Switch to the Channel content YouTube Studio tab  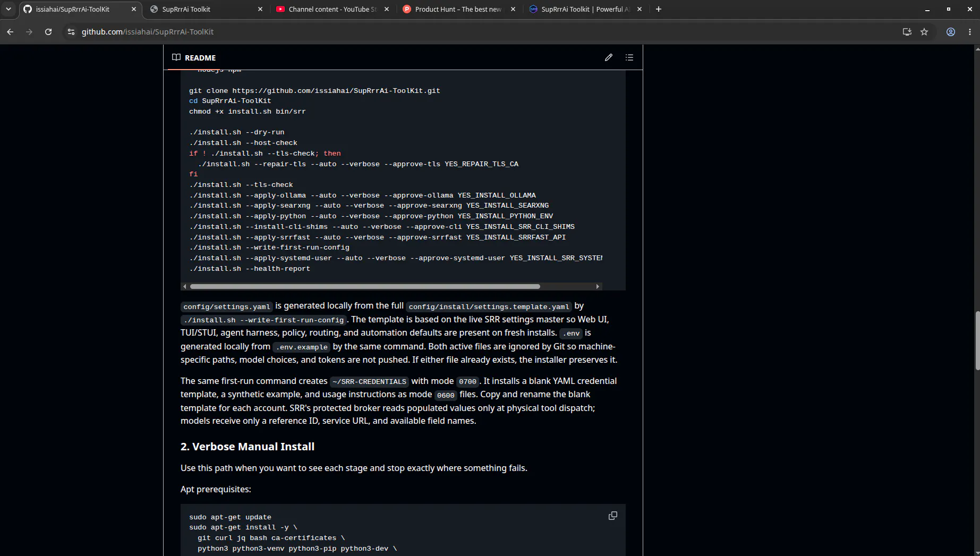coord(333,9)
